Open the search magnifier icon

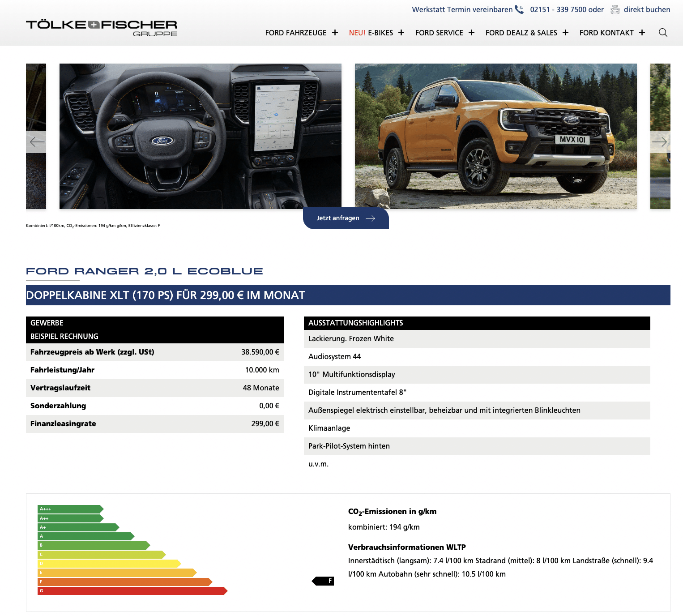[x=663, y=33]
